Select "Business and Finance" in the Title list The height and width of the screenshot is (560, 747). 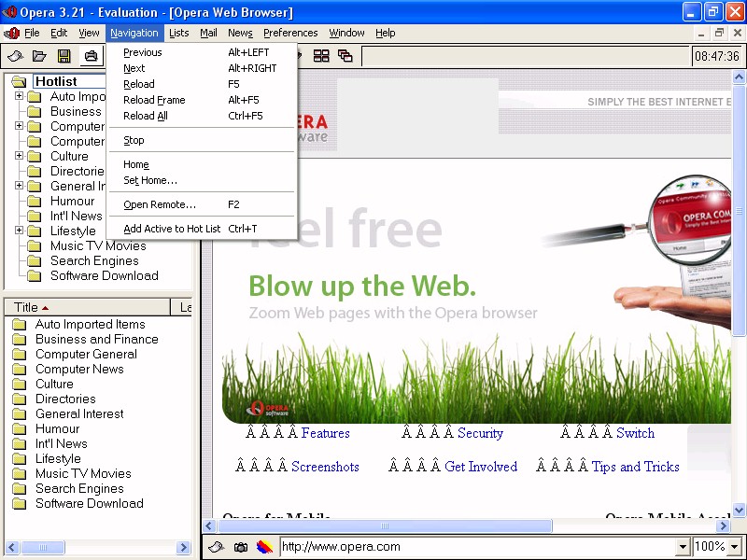coord(97,339)
